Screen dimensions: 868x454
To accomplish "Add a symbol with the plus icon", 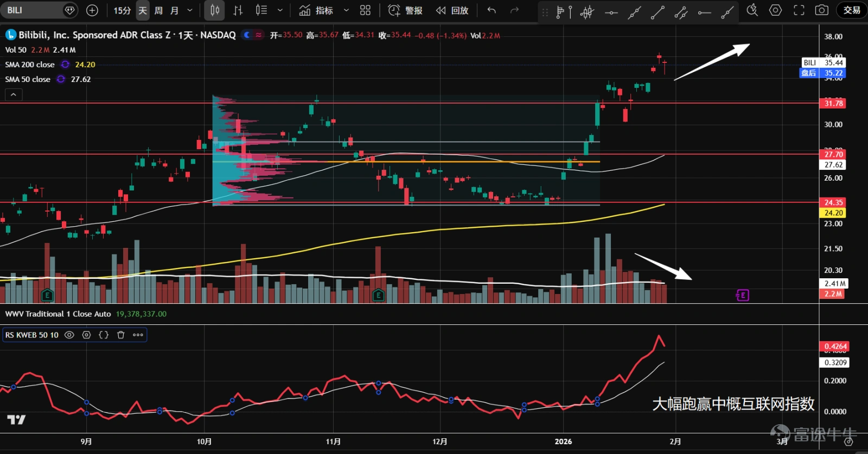I will pyautogui.click(x=92, y=10).
